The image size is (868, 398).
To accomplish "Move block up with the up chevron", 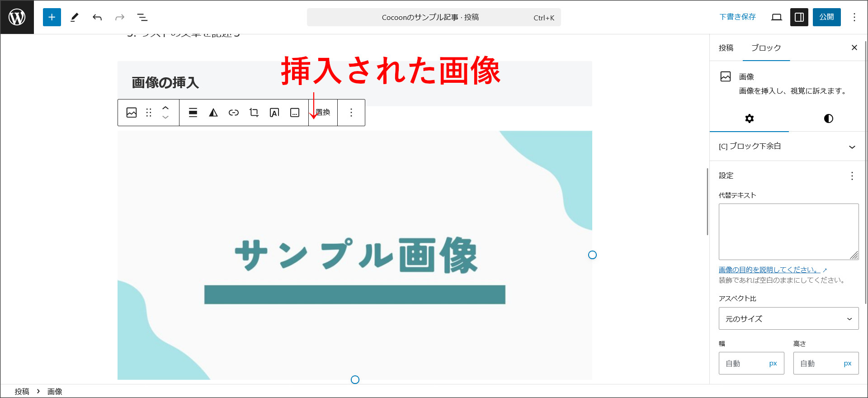I will click(165, 108).
